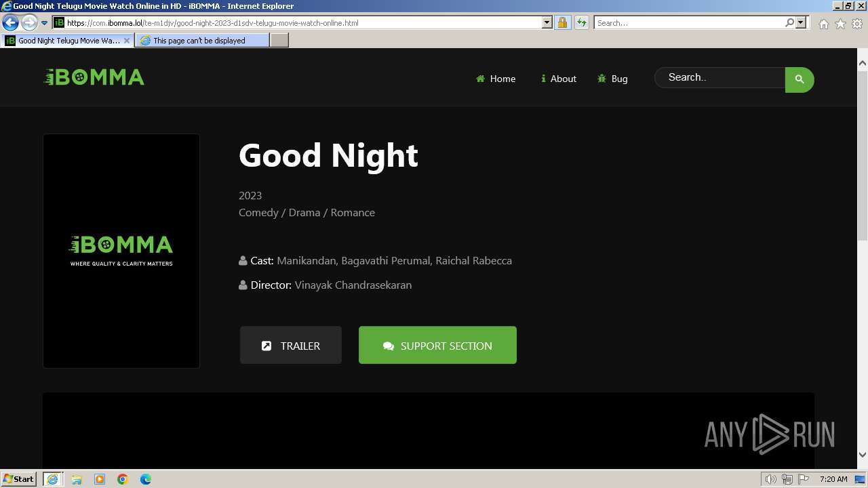Click the green search magnifier button
This screenshot has height=488, width=868.
(x=800, y=79)
